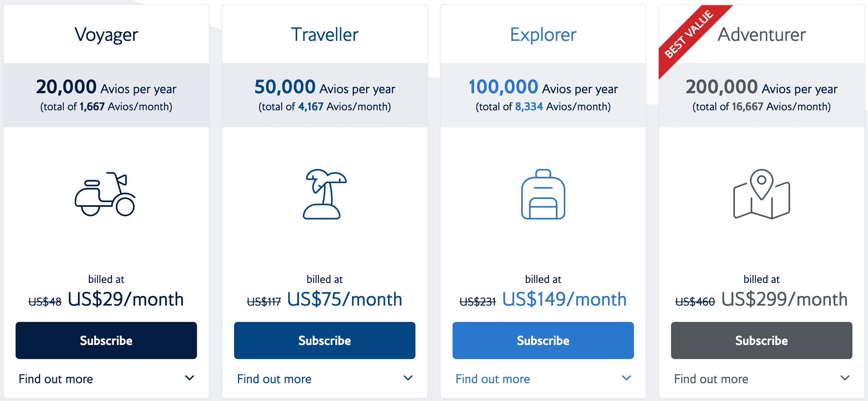Expand Explorer details with chevron arrow
Screen dimensions: 868x401
(627, 378)
